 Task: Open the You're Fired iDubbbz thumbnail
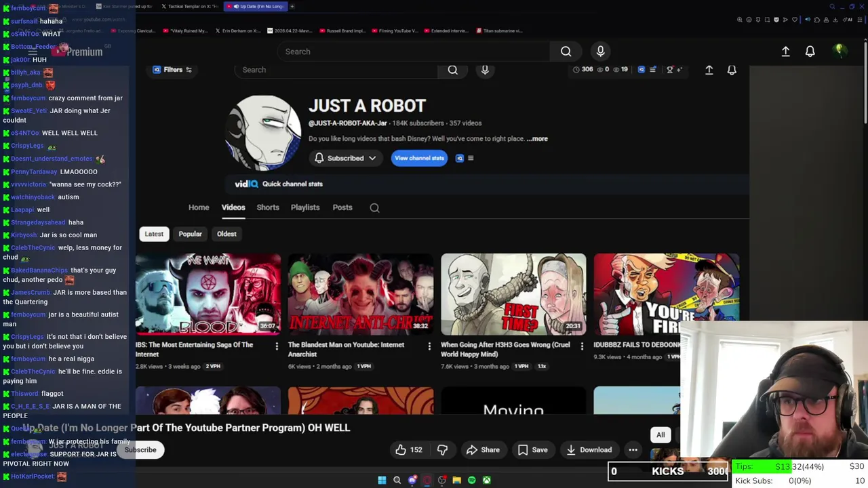(666, 294)
